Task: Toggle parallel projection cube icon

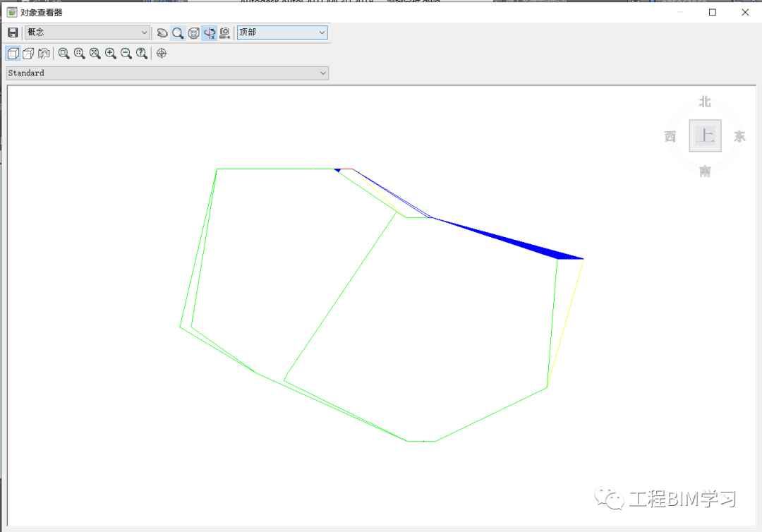Action: pyautogui.click(x=13, y=54)
